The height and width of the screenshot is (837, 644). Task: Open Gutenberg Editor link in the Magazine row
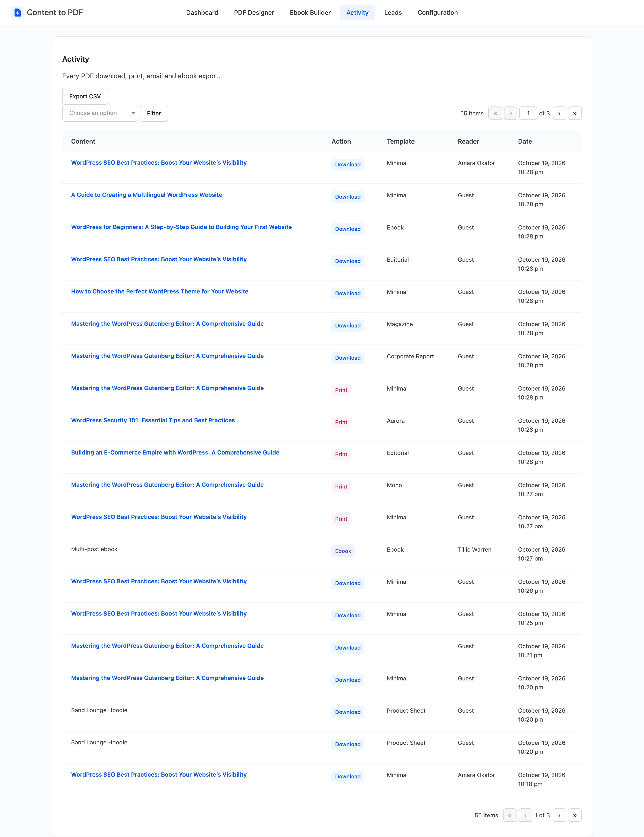pos(167,323)
